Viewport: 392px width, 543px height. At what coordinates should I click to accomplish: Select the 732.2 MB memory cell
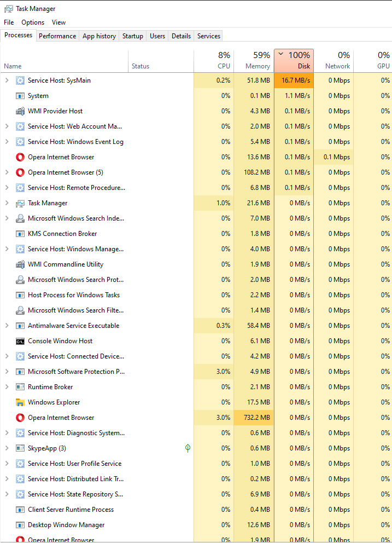point(254,418)
